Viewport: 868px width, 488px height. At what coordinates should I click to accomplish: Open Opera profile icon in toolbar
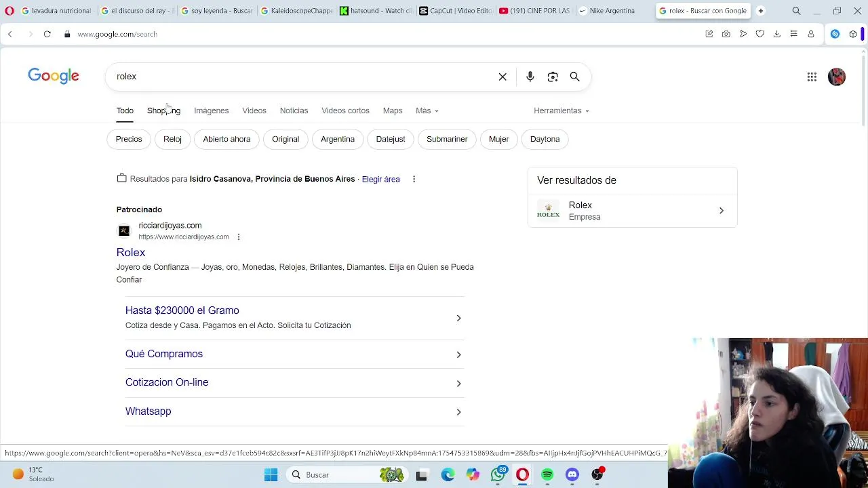(810, 34)
